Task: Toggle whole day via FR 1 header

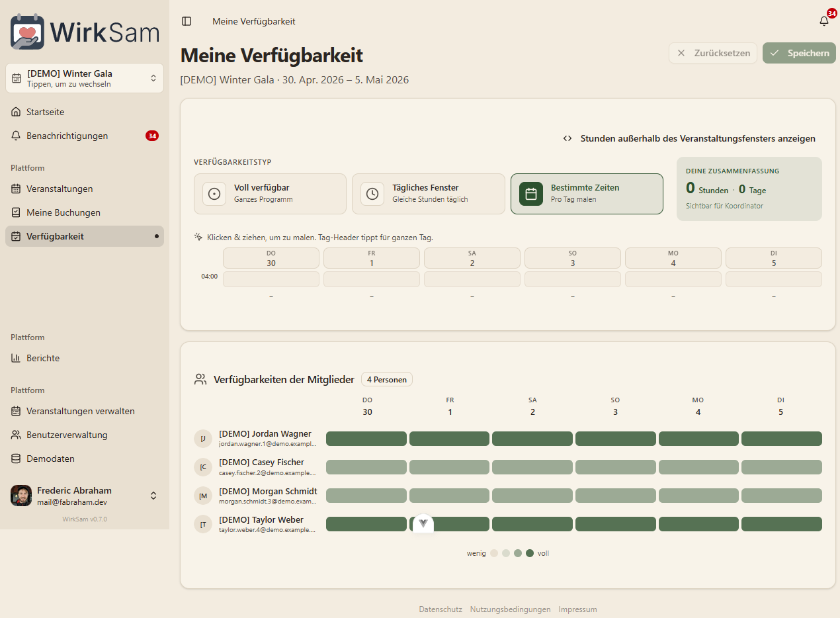Action: click(372, 258)
